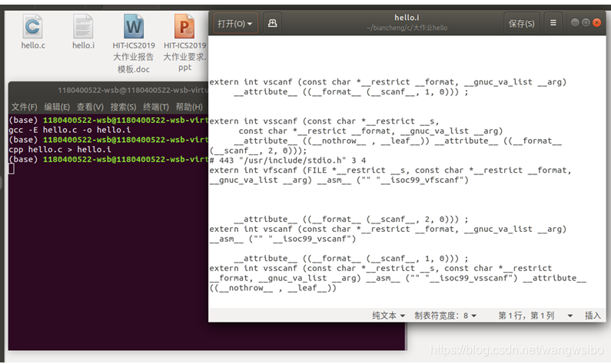611x364 pixels.
Task: Minimize the gedit hello.i window
Action: pos(575,22)
